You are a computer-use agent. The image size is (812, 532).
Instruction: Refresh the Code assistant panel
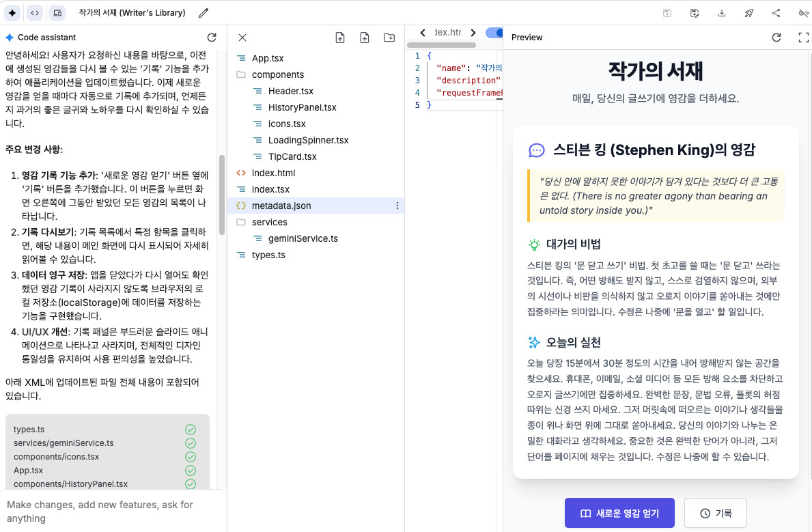coord(212,38)
